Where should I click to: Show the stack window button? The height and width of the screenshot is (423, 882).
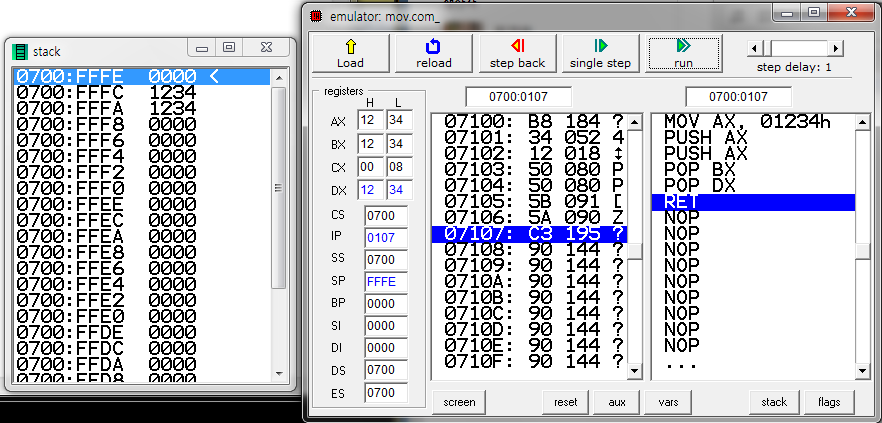pos(774,402)
